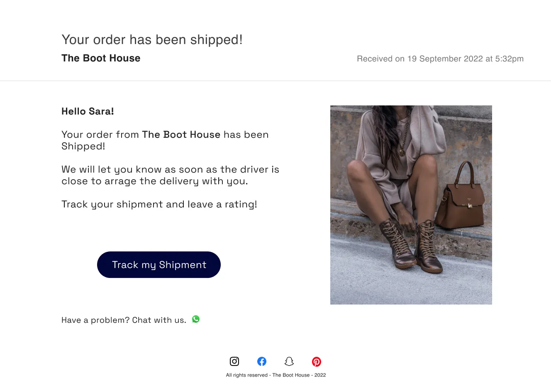551x392 pixels.
Task: Open the Instagram icon in the footer
Action: click(x=234, y=361)
